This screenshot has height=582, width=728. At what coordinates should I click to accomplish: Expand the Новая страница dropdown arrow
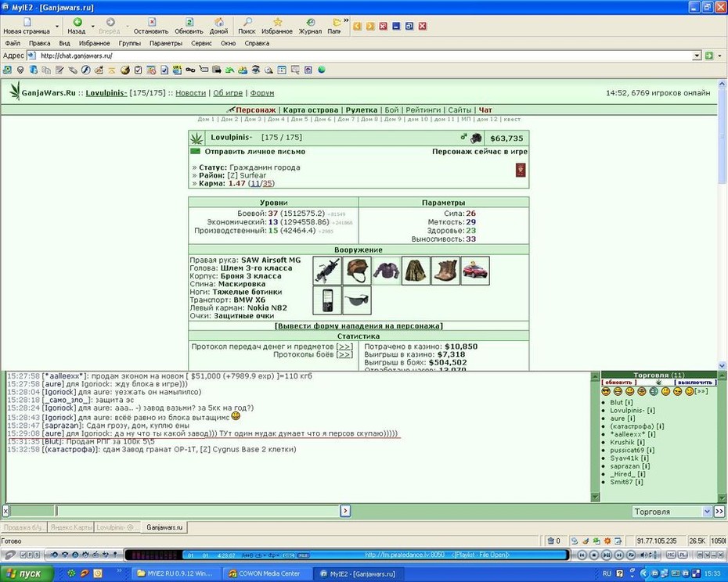click(x=57, y=27)
